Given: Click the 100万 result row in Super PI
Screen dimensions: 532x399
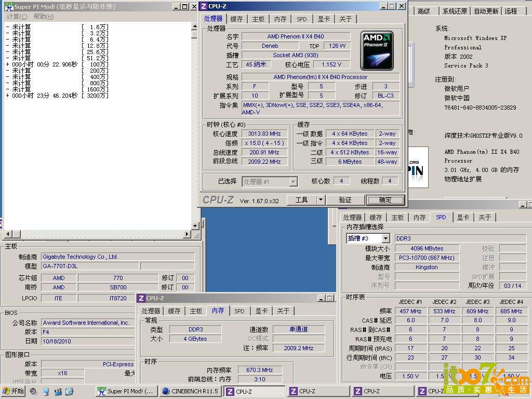Looking at the screenshot, I should [x=57, y=64].
